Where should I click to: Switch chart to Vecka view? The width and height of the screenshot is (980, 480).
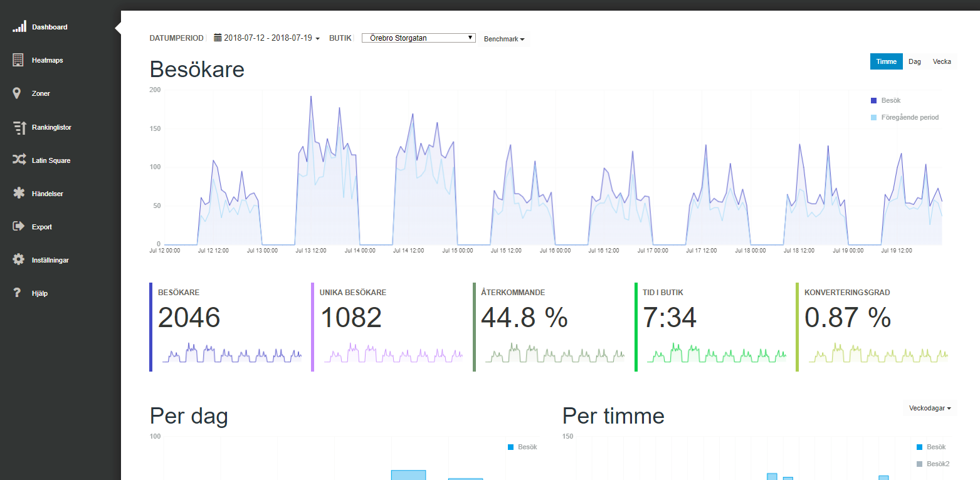tap(942, 61)
